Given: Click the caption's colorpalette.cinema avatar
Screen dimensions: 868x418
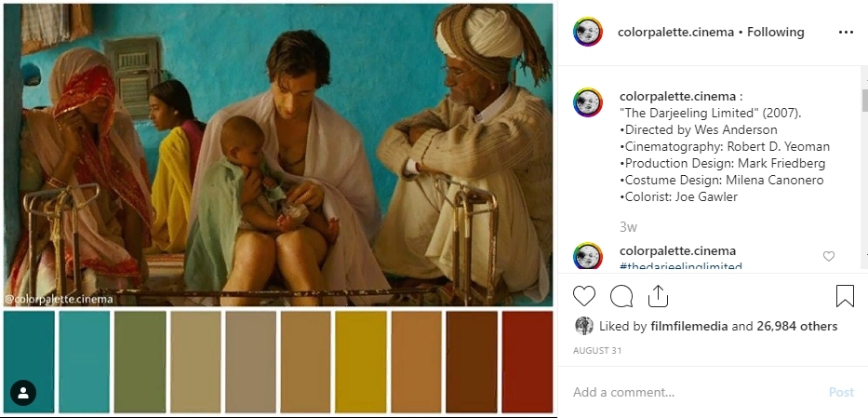Looking at the screenshot, I should pyautogui.click(x=587, y=102).
